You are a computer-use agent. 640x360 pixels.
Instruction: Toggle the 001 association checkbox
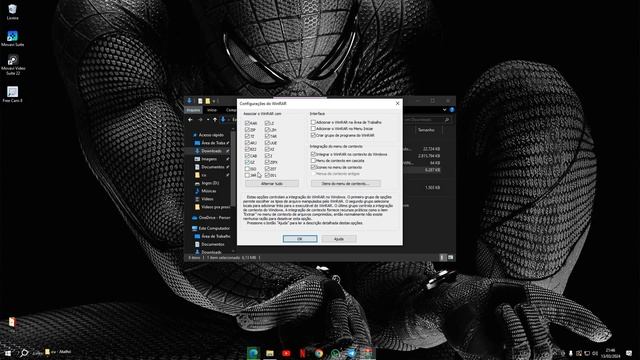267,175
